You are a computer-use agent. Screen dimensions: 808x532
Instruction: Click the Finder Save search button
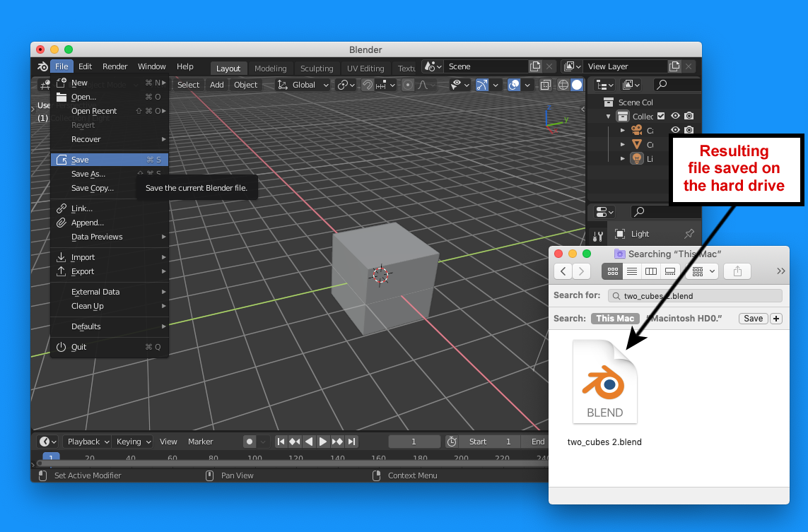(753, 318)
